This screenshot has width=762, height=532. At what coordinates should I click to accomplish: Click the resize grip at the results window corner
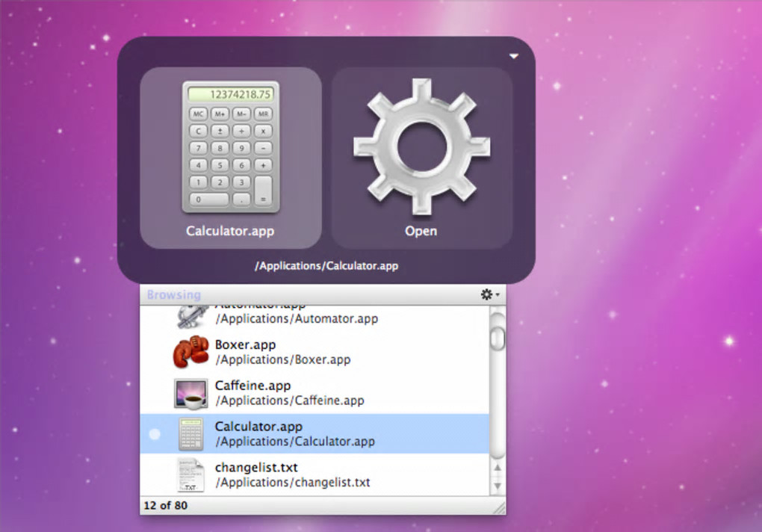(x=499, y=508)
